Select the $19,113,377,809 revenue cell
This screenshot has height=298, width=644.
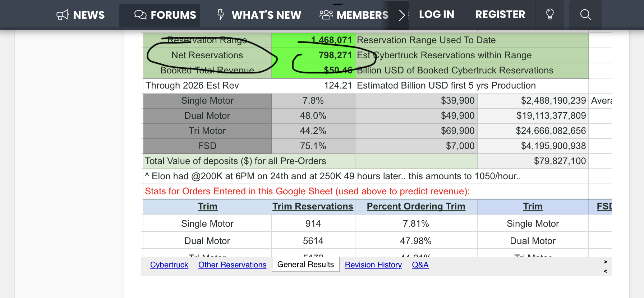pyautogui.click(x=533, y=116)
